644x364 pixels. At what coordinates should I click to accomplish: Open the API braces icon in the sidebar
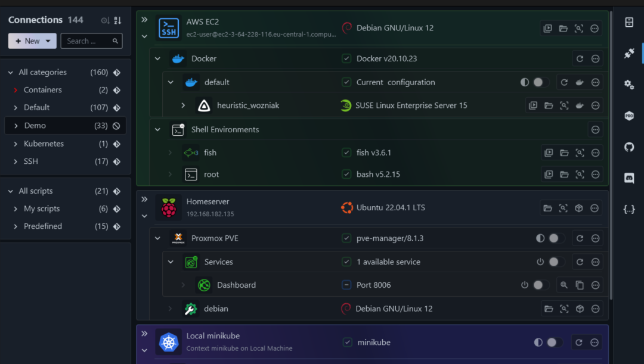pos(629,209)
